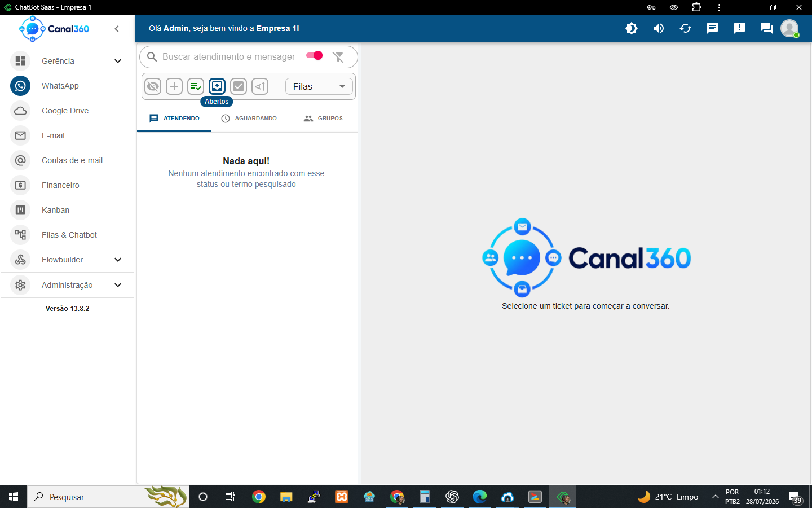Viewport: 812px width, 508px height.
Task: Open the notification center with 39 badge
Action: (x=795, y=498)
